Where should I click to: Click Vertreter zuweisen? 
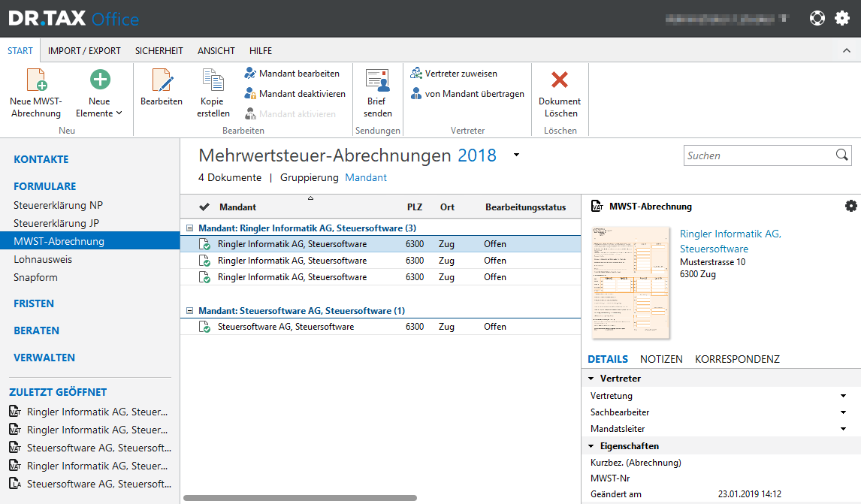point(454,73)
